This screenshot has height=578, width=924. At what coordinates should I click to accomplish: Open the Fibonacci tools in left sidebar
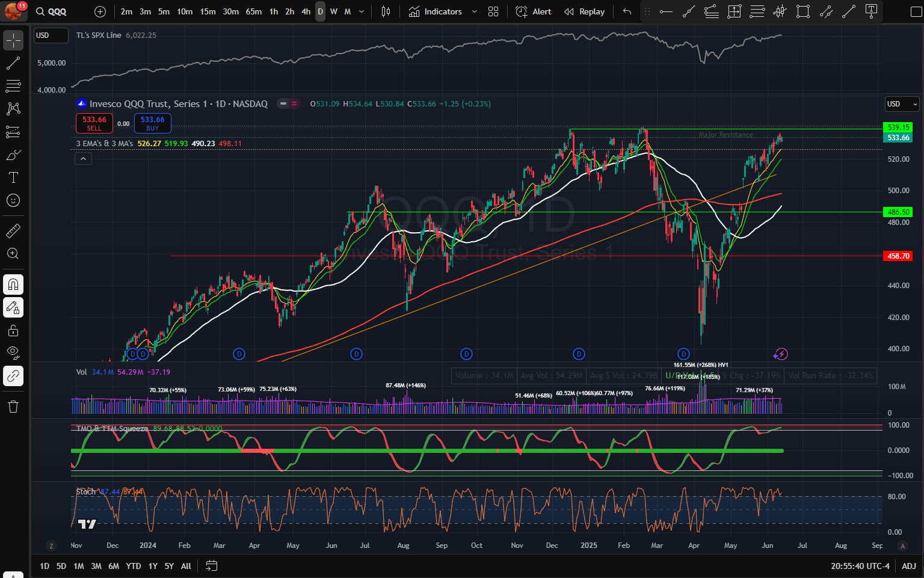coord(13,86)
